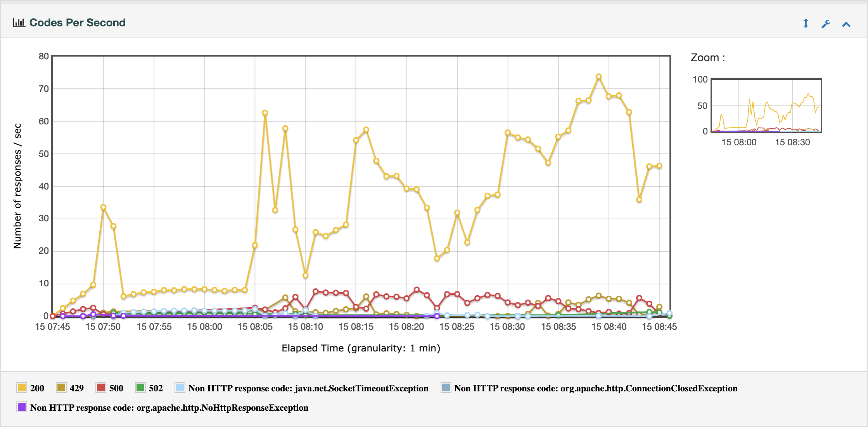868x427 pixels.
Task: Click the vertical resize arrows icon
Action: coord(806,24)
